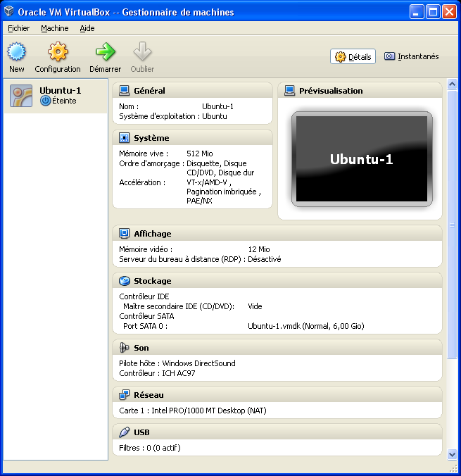This screenshot has width=461, height=476.
Task: Open the Stockage settings header
Action: (152, 281)
